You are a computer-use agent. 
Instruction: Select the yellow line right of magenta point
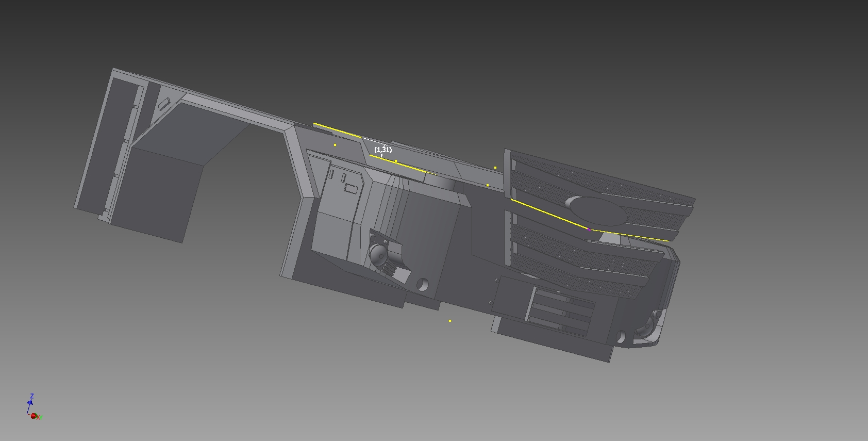click(629, 235)
